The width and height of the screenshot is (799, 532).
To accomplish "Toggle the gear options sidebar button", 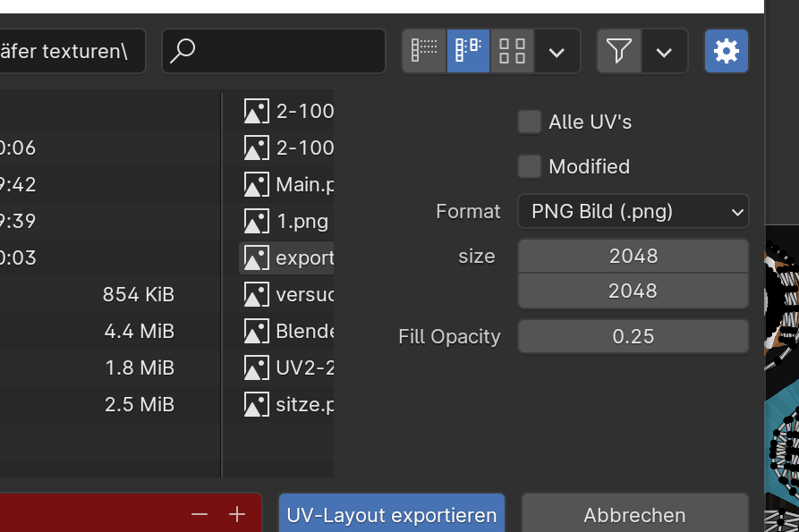I will [726, 52].
